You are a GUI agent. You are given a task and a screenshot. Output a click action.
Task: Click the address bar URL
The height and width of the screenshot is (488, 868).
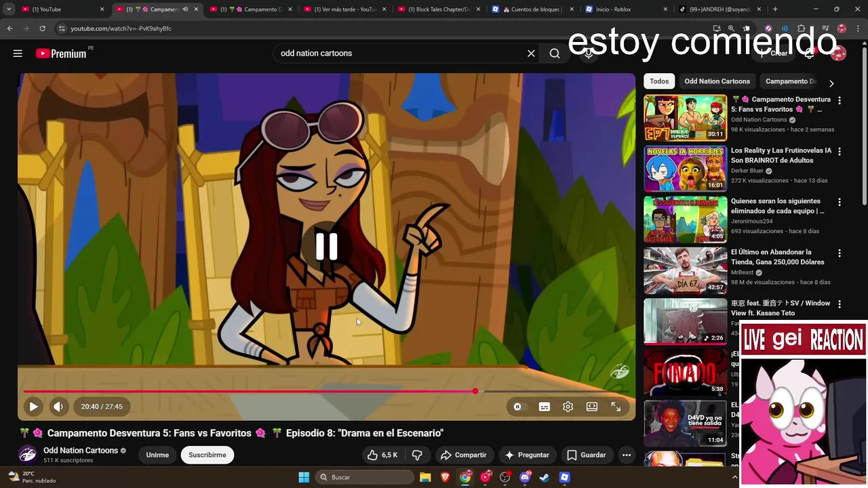tap(121, 28)
